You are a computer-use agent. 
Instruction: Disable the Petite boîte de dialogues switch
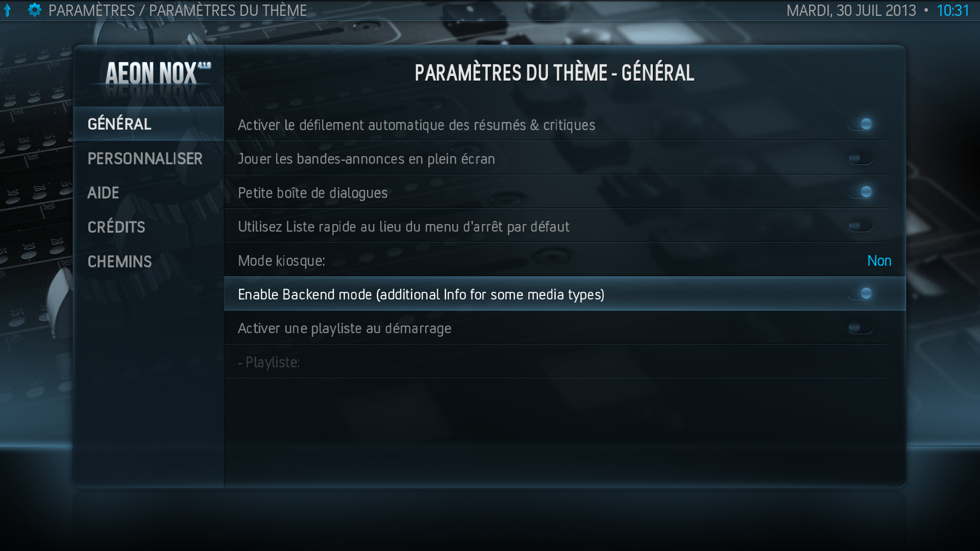click(861, 192)
